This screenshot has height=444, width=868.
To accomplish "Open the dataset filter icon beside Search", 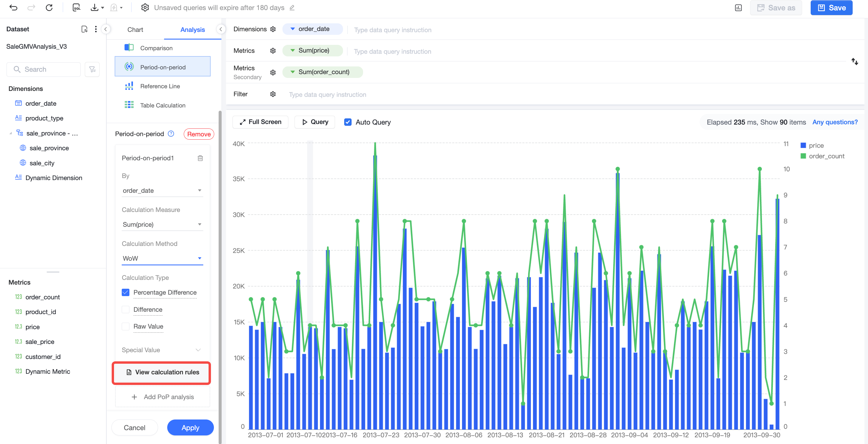I will (x=92, y=69).
